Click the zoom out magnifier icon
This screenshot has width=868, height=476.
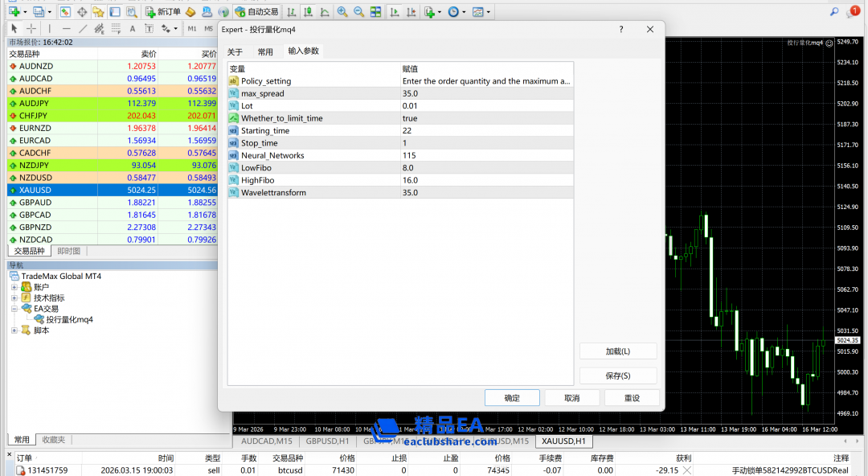pos(358,12)
